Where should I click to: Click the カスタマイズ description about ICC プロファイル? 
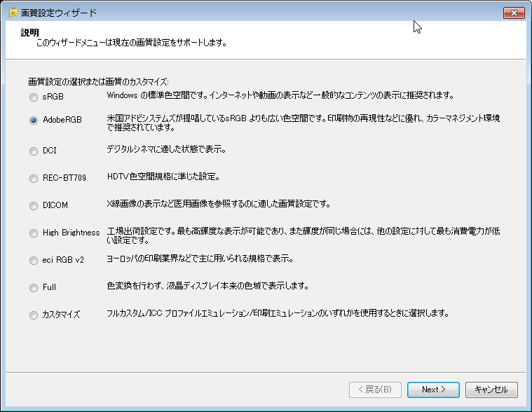click(x=278, y=313)
